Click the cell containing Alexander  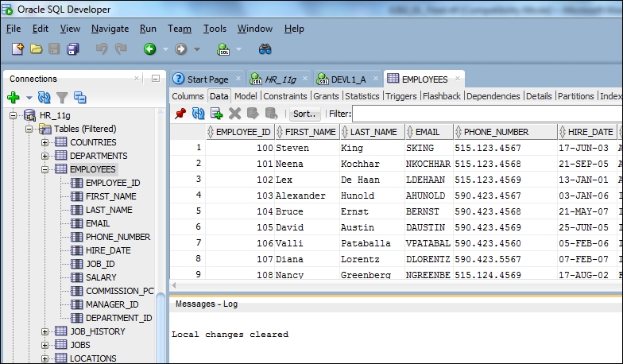click(x=307, y=196)
